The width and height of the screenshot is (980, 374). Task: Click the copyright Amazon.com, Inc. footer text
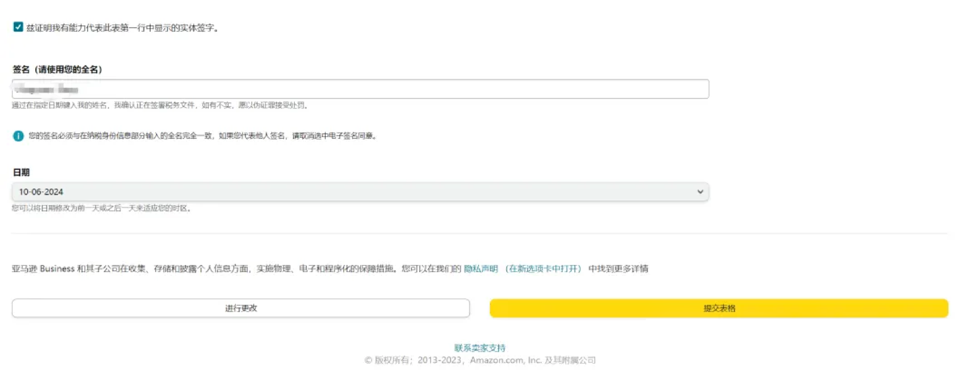tap(480, 360)
